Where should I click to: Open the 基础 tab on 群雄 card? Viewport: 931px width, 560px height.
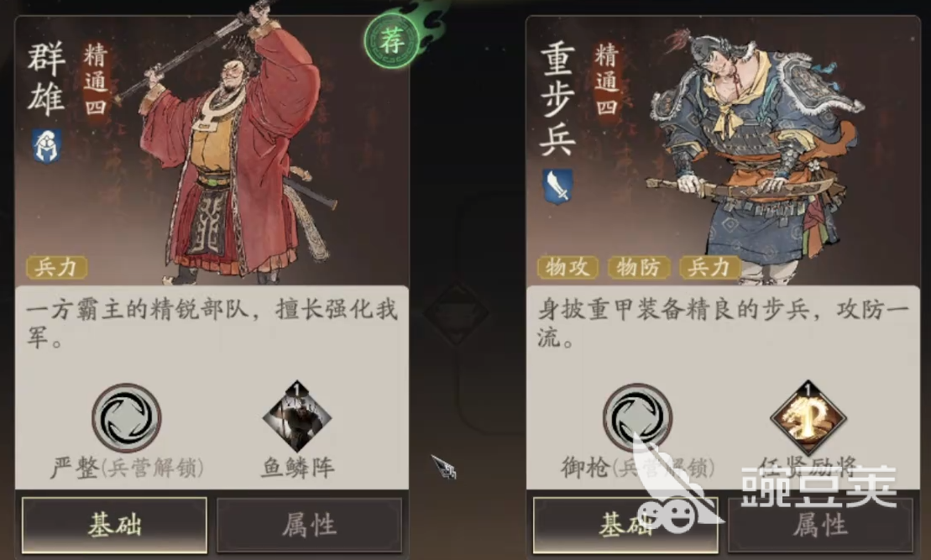[115, 525]
